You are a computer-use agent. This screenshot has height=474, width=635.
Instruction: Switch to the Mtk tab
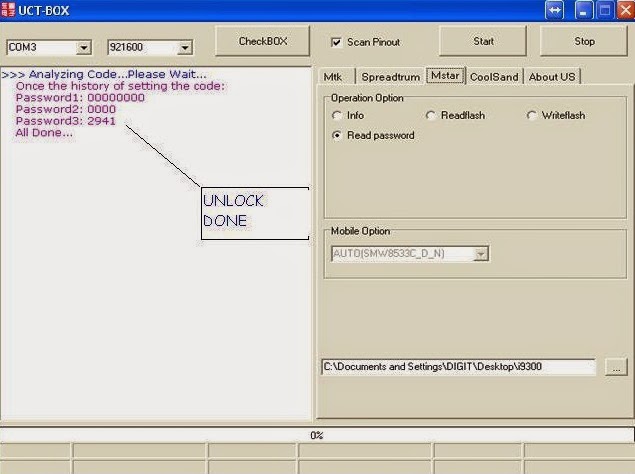click(x=333, y=77)
